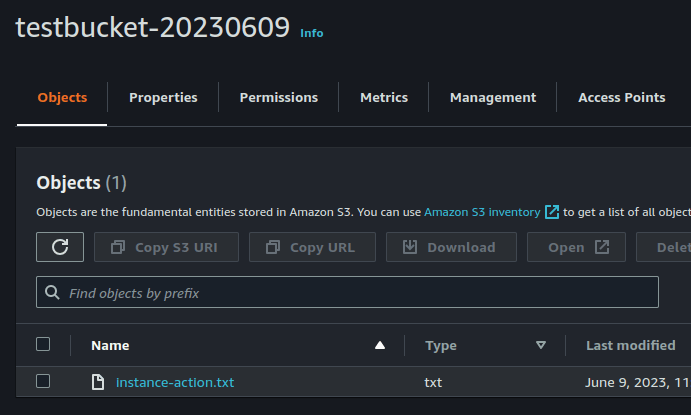This screenshot has width=691, height=415.
Task: Sort by Type using the descending arrow
Action: point(541,345)
